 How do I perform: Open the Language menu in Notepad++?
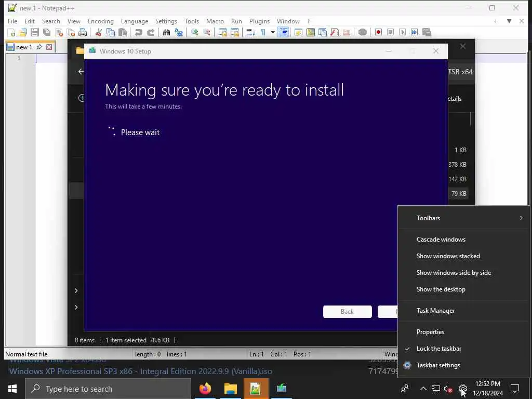pos(135,21)
